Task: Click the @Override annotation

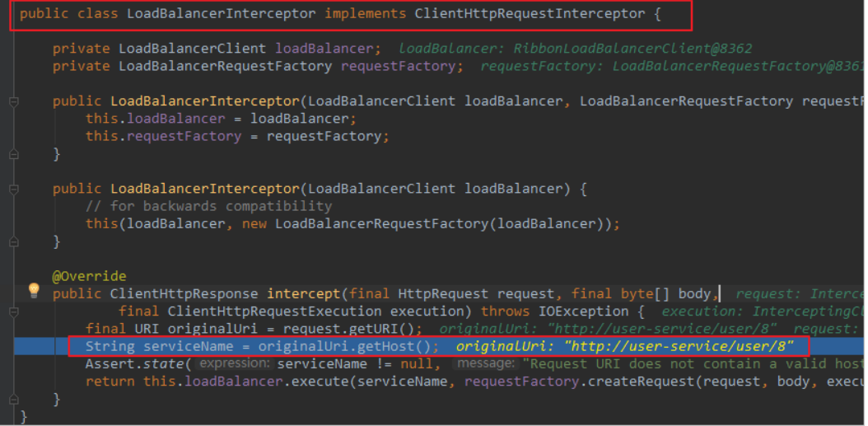Action: point(89,276)
